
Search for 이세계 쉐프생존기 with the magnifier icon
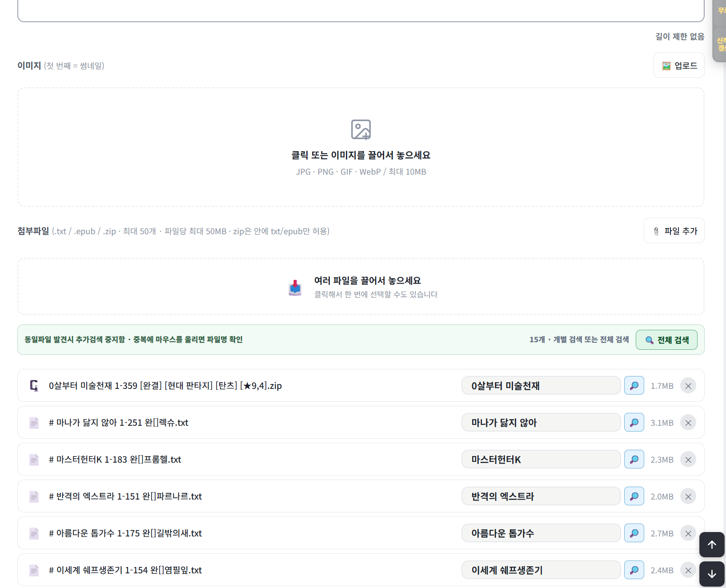(634, 570)
